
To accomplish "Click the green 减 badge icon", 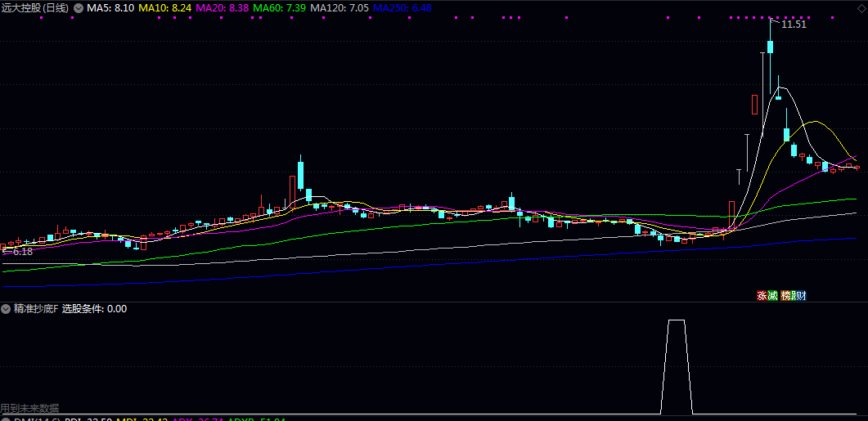I will (x=773, y=295).
